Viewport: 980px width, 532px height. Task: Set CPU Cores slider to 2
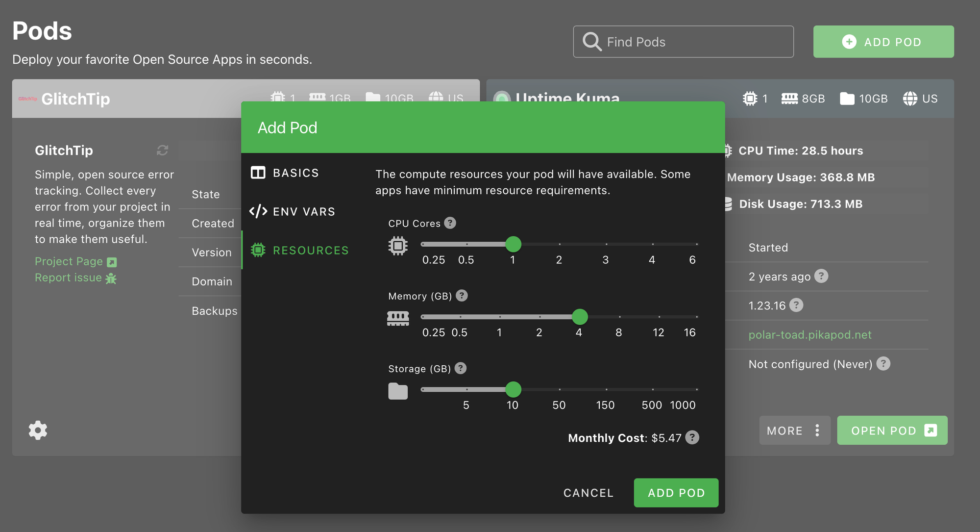pyautogui.click(x=559, y=244)
